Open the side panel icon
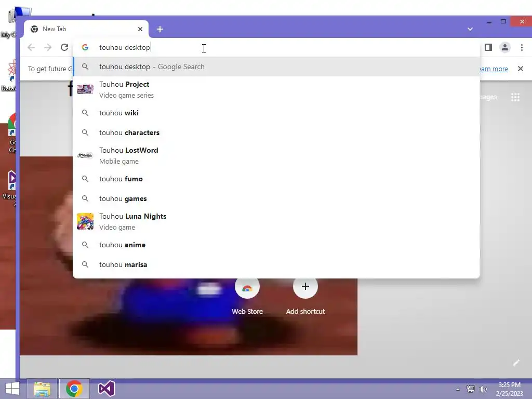The image size is (532, 399). pyautogui.click(x=488, y=47)
